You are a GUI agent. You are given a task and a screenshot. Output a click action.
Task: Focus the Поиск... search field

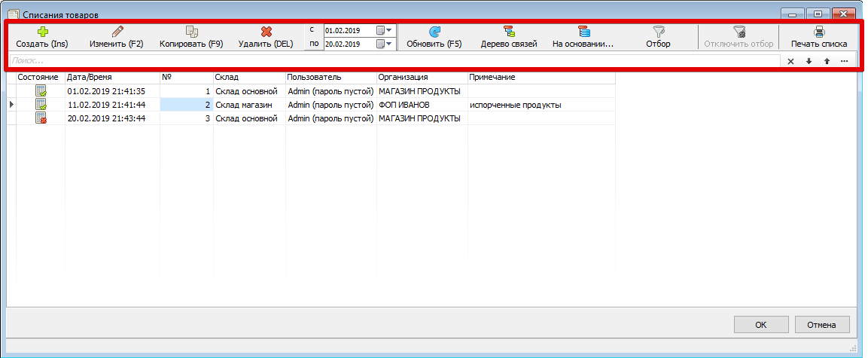(394, 61)
